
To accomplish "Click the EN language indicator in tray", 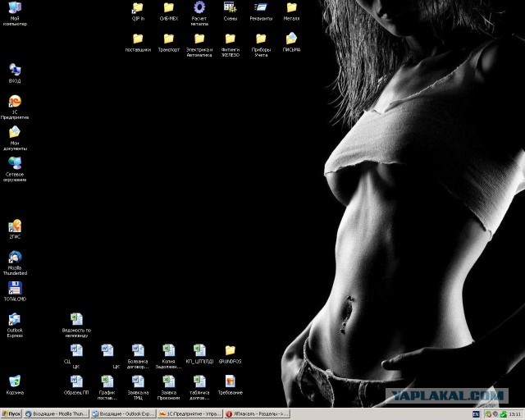I will click(476, 414).
